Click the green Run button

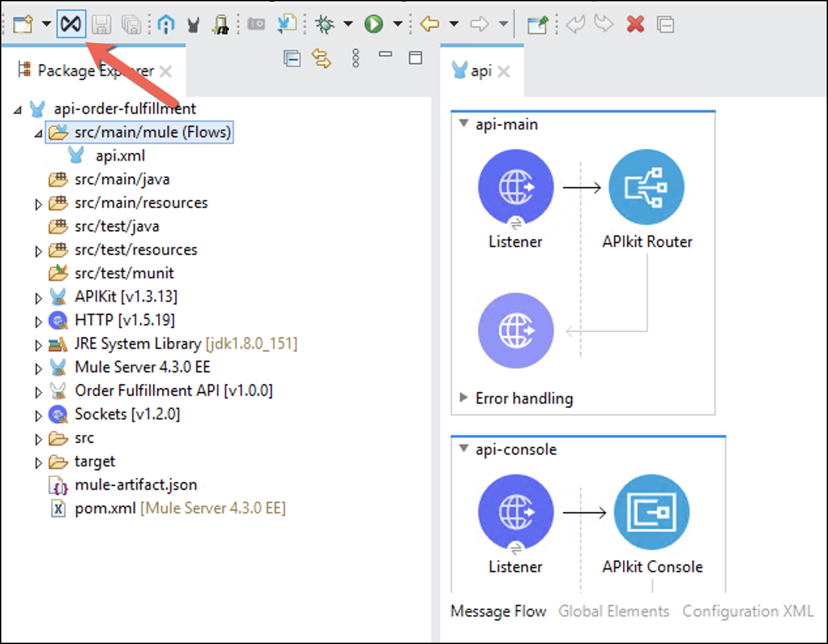374,25
